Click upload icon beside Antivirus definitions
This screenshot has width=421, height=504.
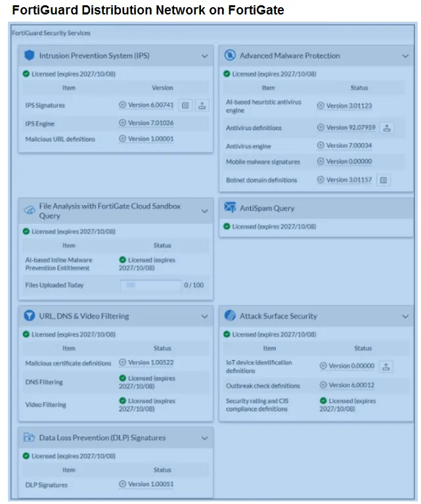(387, 128)
